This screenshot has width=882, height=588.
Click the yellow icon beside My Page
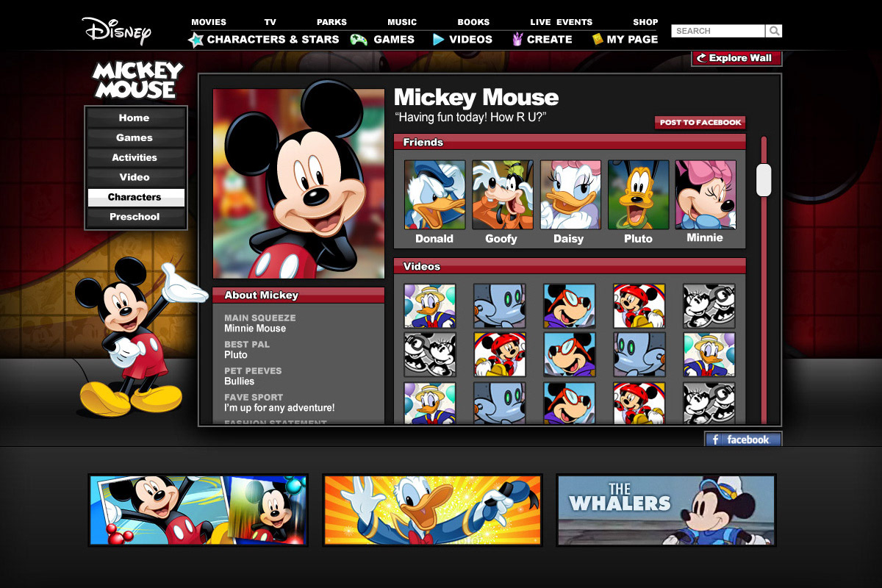point(598,40)
